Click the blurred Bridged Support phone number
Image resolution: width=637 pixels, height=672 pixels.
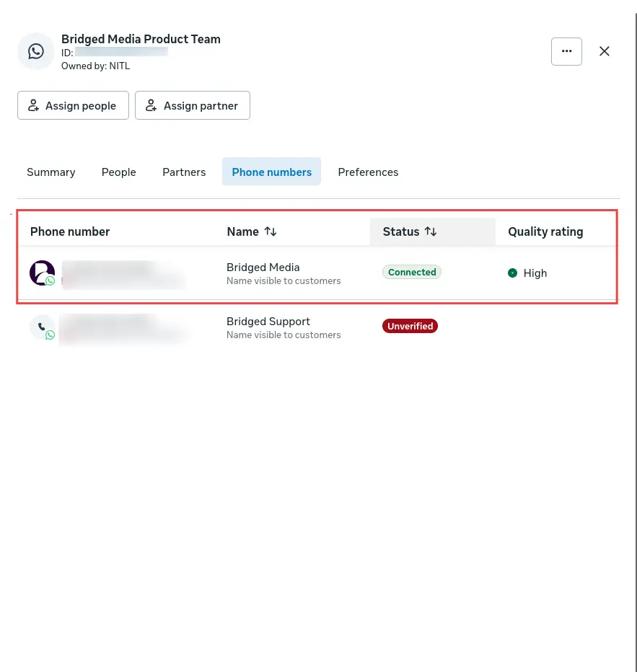123,329
